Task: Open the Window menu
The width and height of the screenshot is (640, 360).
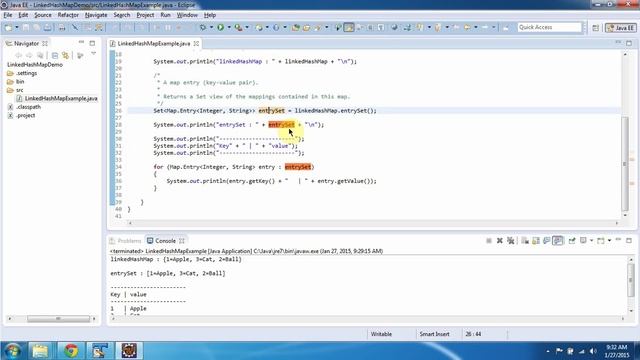Action: coord(187,15)
